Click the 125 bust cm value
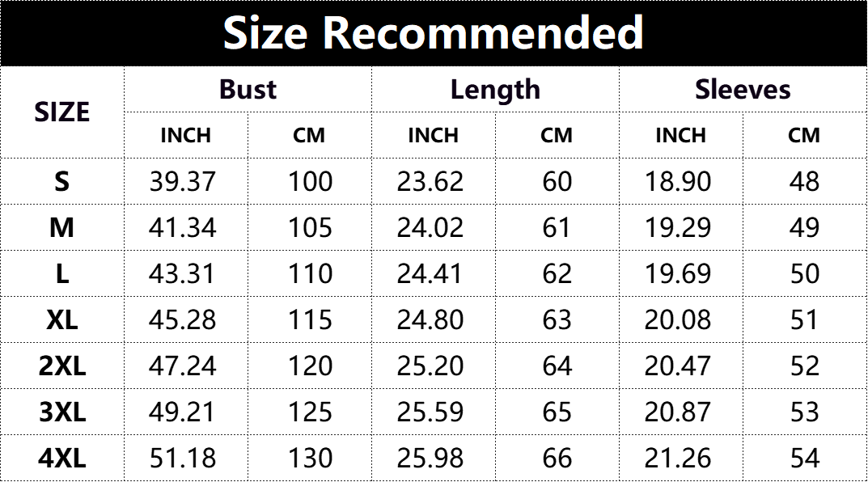 (310, 412)
